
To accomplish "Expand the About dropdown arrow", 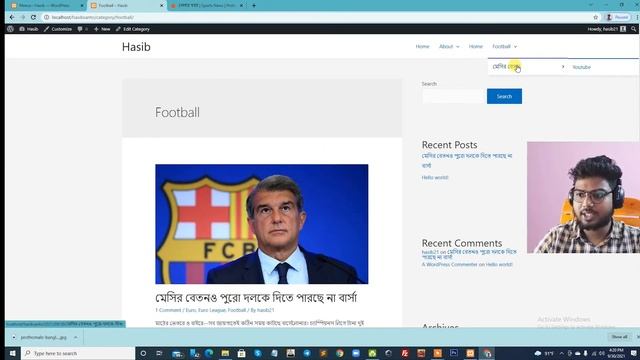I will pyautogui.click(x=458, y=47).
